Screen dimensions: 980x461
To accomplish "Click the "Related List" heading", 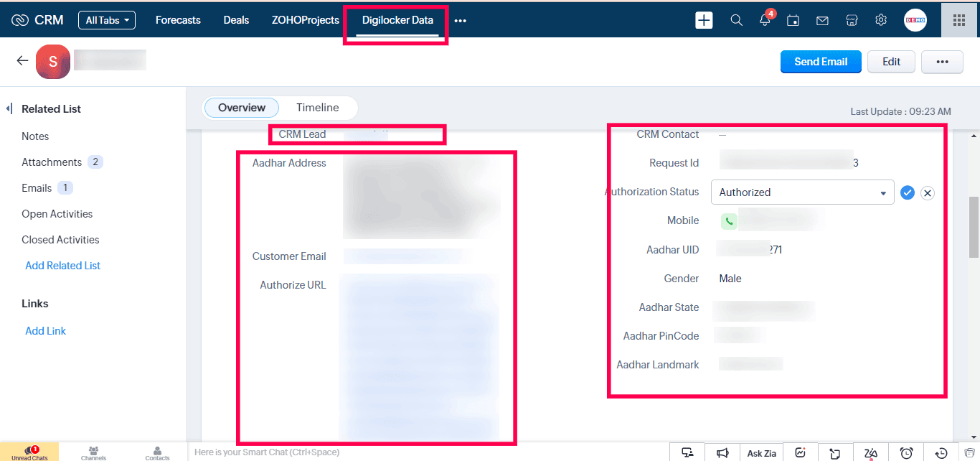I will click(x=51, y=109).
